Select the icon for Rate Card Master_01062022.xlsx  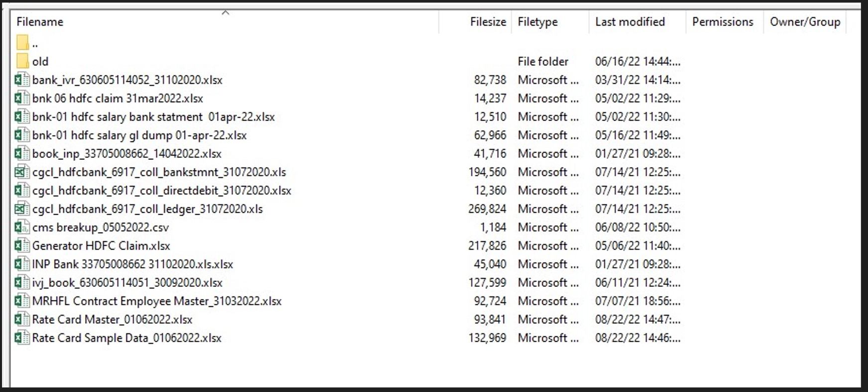(x=22, y=319)
